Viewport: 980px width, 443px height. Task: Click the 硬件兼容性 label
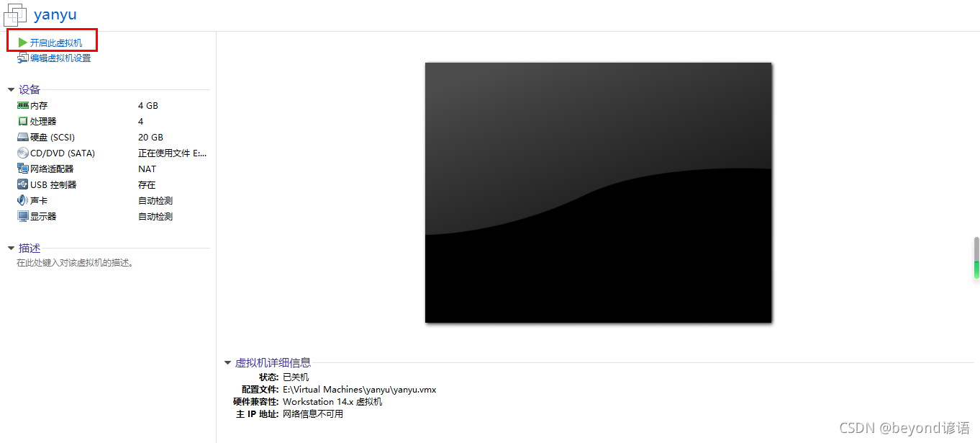(x=255, y=401)
